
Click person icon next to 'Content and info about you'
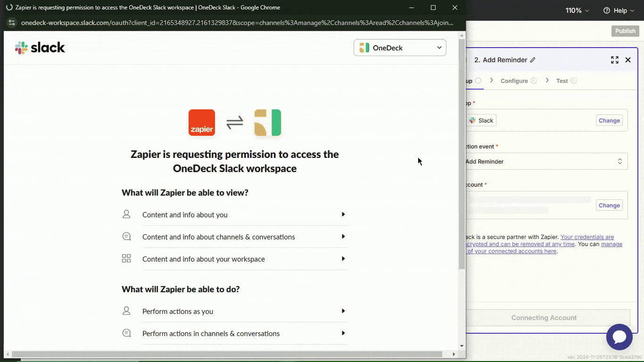click(126, 214)
